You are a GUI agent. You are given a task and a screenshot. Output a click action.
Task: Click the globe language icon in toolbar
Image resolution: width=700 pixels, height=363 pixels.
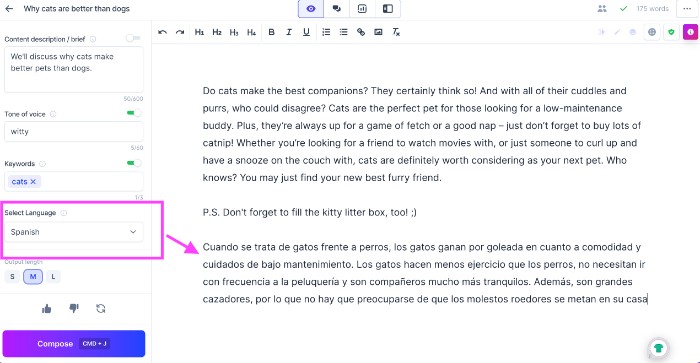(x=652, y=32)
